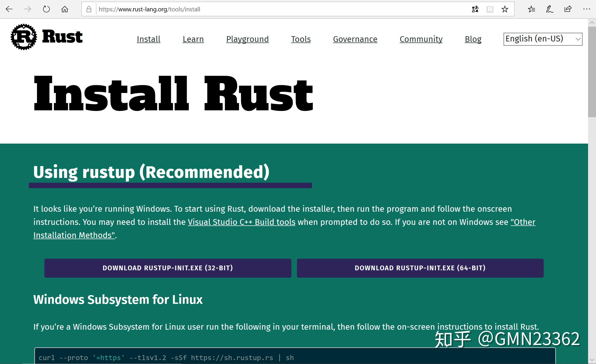Viewport: 596px width, 364px height.
Task: Click the Rust logo
Action: 24,37
